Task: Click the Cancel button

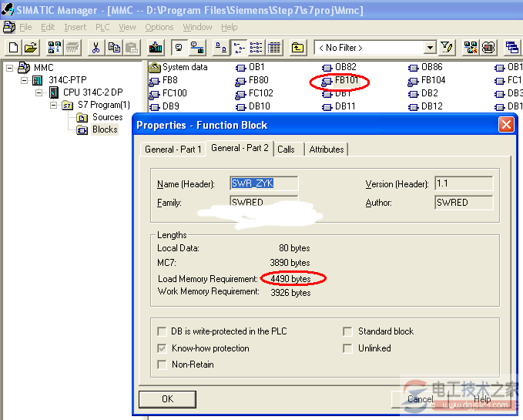Action: (421, 399)
